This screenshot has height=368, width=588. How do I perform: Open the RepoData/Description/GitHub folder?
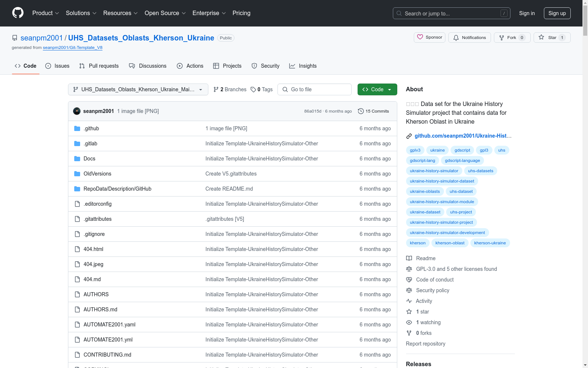pyautogui.click(x=118, y=189)
